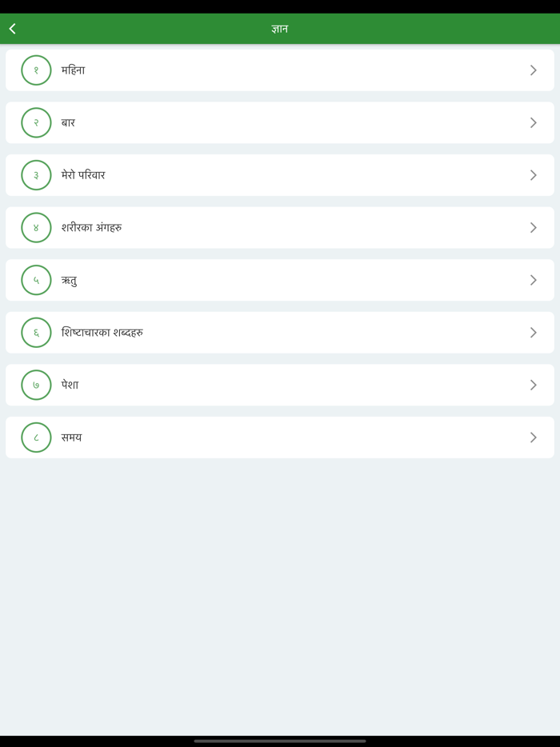Open the शरीरका अंगहरु lesson
The width and height of the screenshot is (560, 747).
tap(91, 228)
